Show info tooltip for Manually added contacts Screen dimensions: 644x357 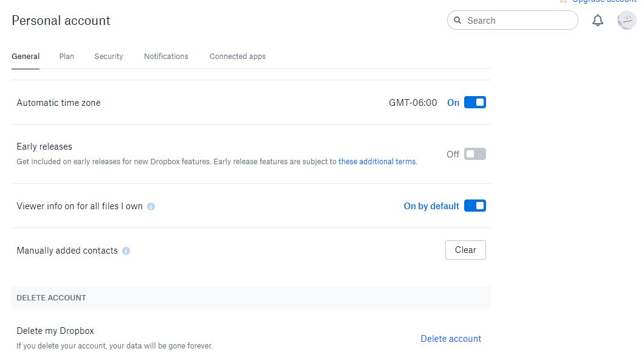pos(126,251)
